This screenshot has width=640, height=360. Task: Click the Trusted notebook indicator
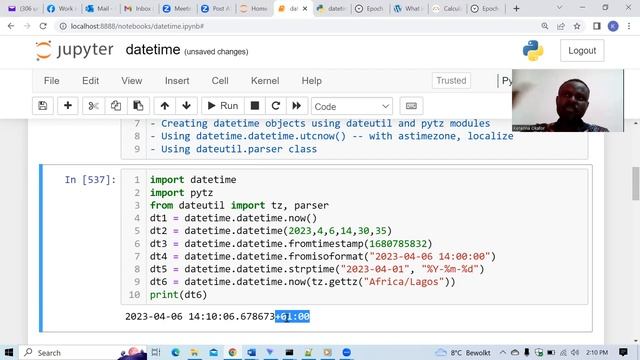pos(451,81)
